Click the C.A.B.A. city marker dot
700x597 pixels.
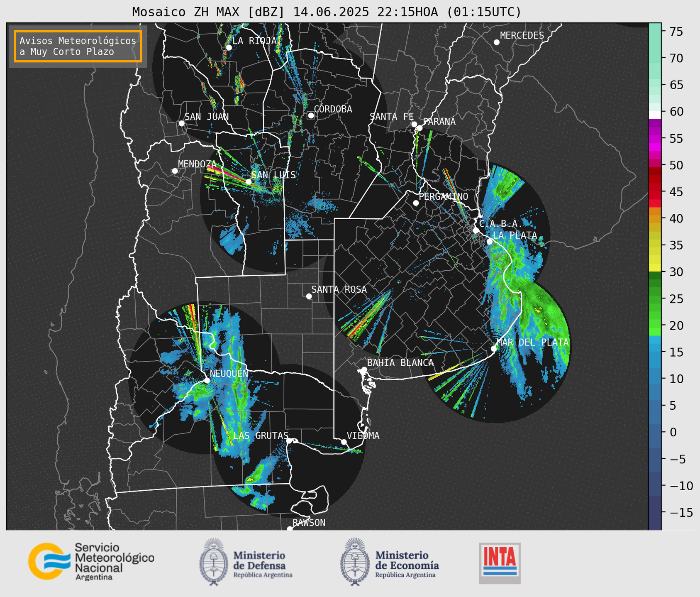tap(476, 230)
